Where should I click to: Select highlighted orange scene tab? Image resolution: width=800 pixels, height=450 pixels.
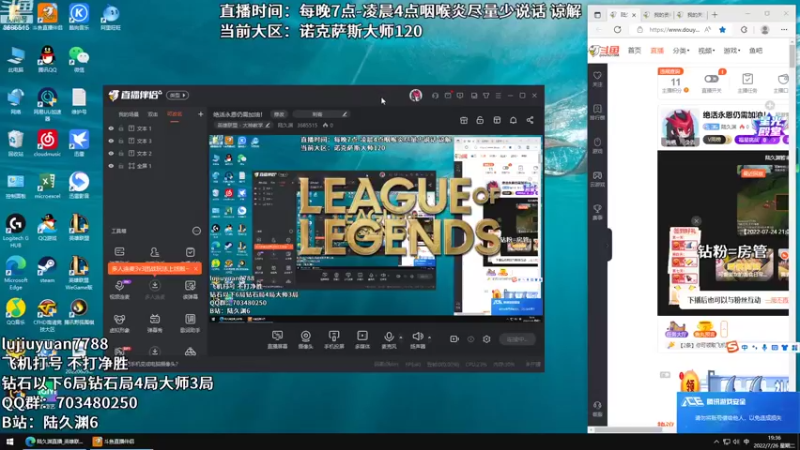pyautogui.click(x=174, y=114)
